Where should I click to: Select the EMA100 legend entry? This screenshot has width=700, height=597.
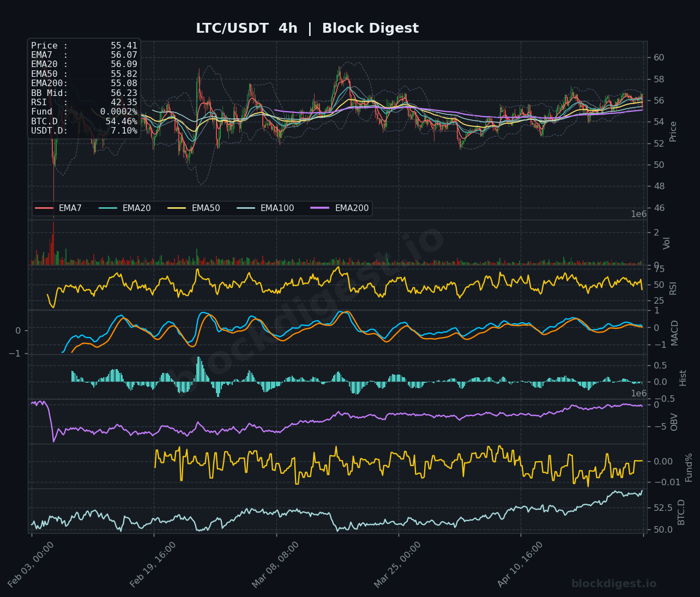(265, 208)
